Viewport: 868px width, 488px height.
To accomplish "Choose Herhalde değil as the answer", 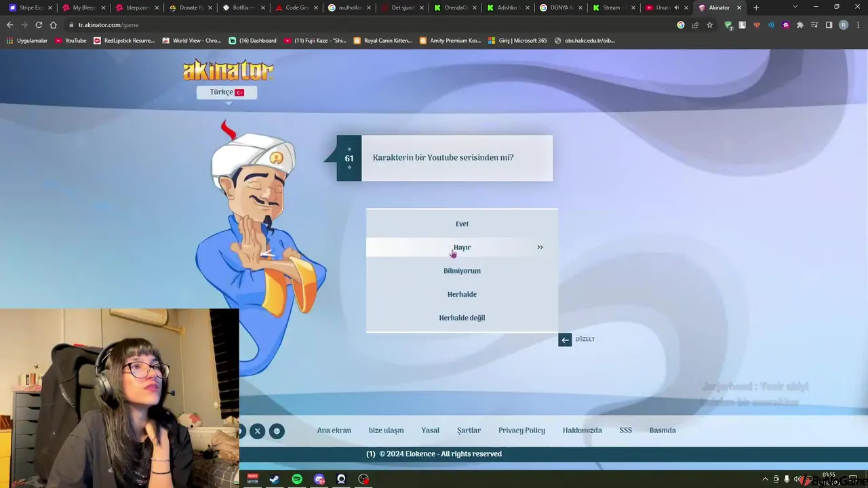I will tap(462, 318).
